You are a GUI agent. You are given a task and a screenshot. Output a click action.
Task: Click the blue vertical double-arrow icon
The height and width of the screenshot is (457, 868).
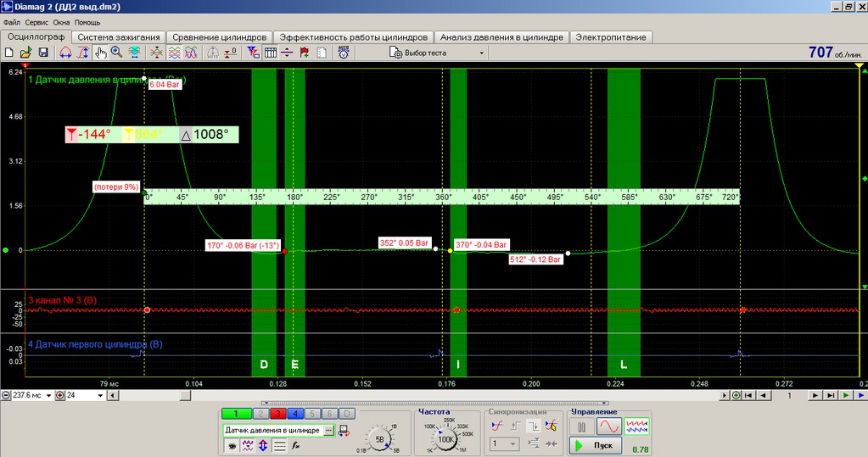click(x=263, y=445)
